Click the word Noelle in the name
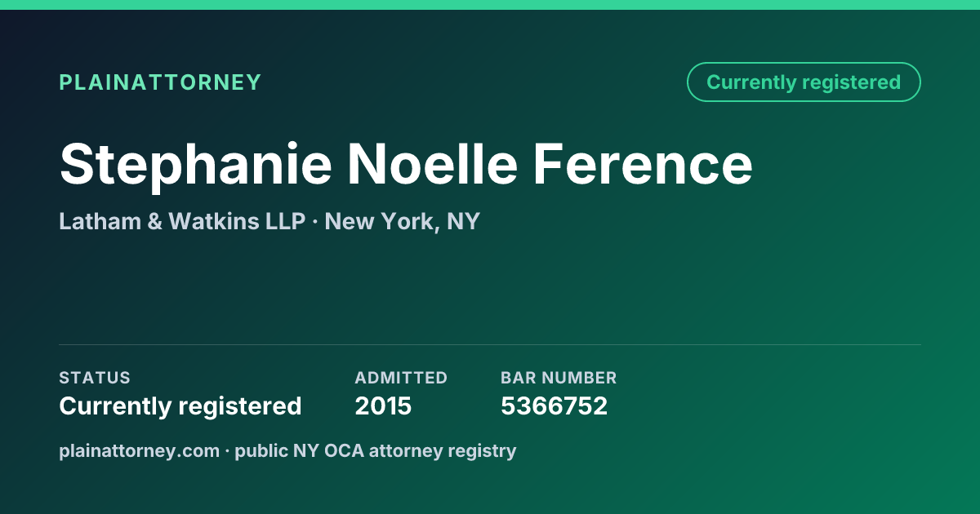 (433, 164)
